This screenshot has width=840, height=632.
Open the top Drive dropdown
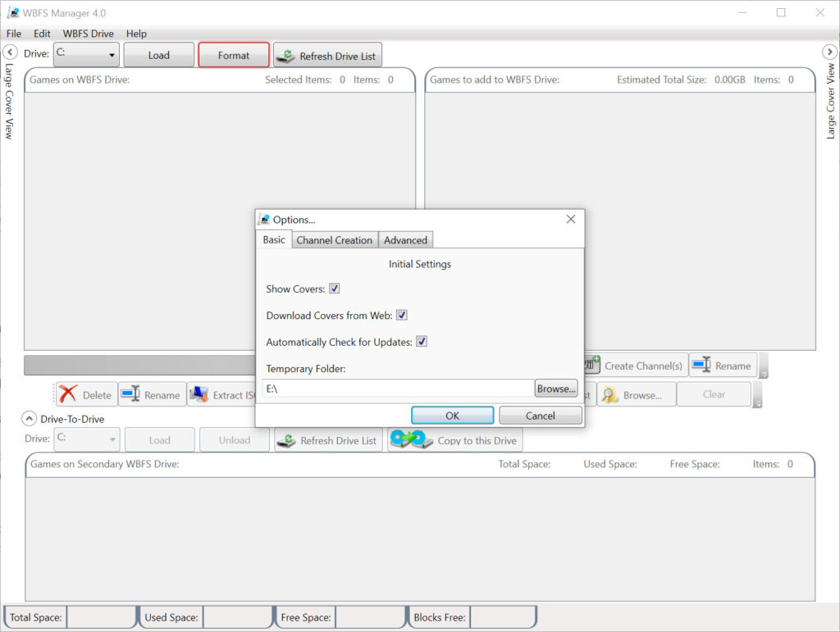(x=86, y=55)
